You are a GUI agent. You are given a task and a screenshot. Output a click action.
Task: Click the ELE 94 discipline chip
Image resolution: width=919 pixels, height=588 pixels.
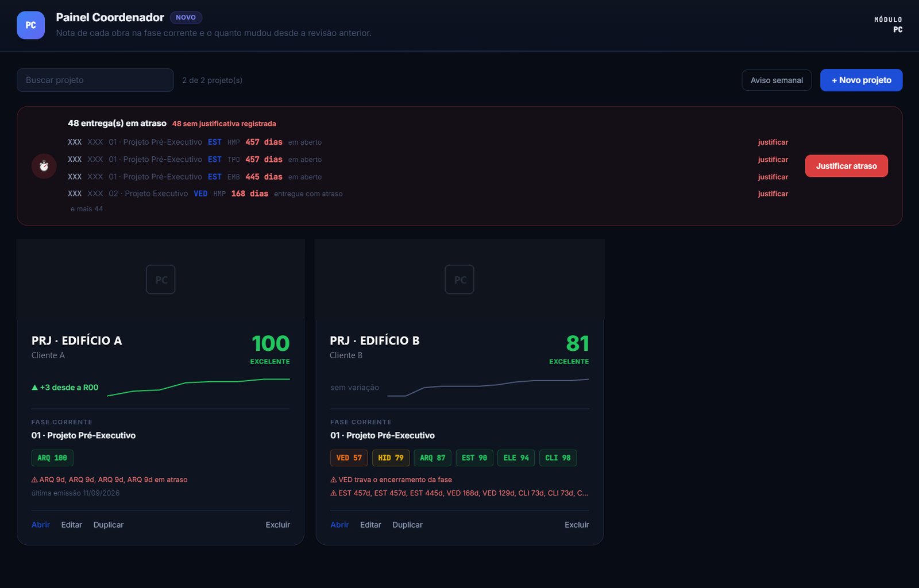(516, 458)
